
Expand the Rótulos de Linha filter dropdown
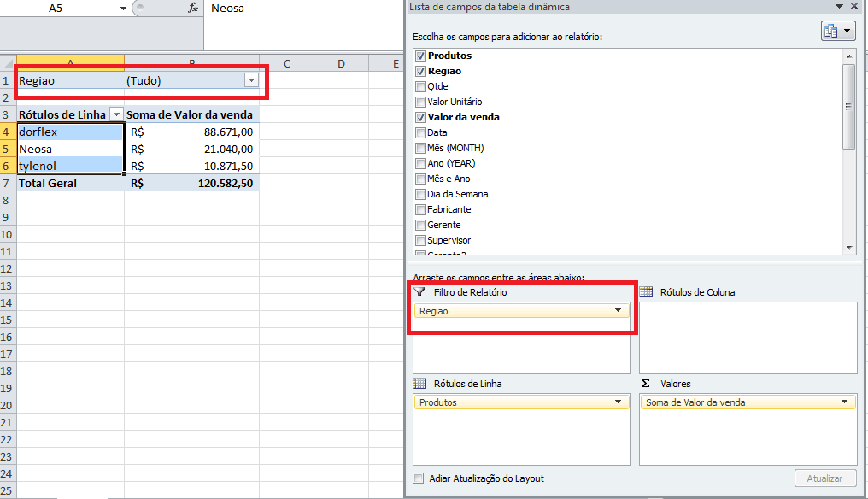(x=116, y=114)
